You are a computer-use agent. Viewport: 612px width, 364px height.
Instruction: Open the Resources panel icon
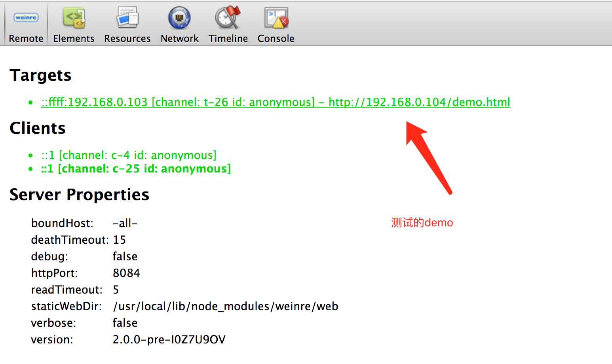[x=127, y=18]
